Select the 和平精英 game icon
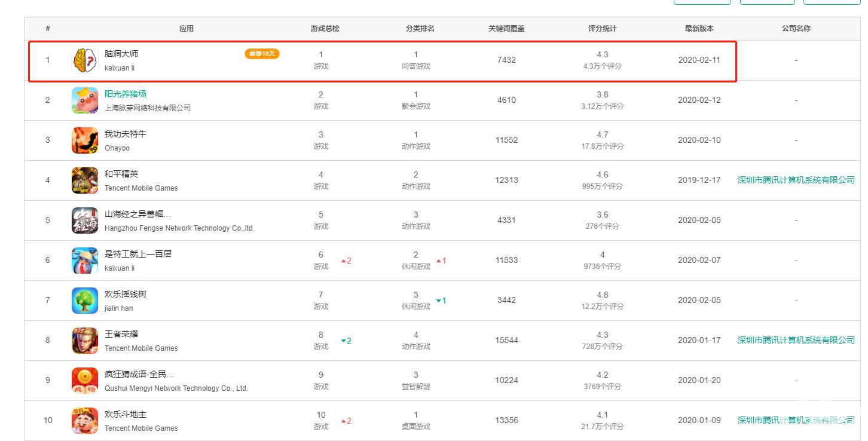The image size is (868, 441). pos(85,180)
